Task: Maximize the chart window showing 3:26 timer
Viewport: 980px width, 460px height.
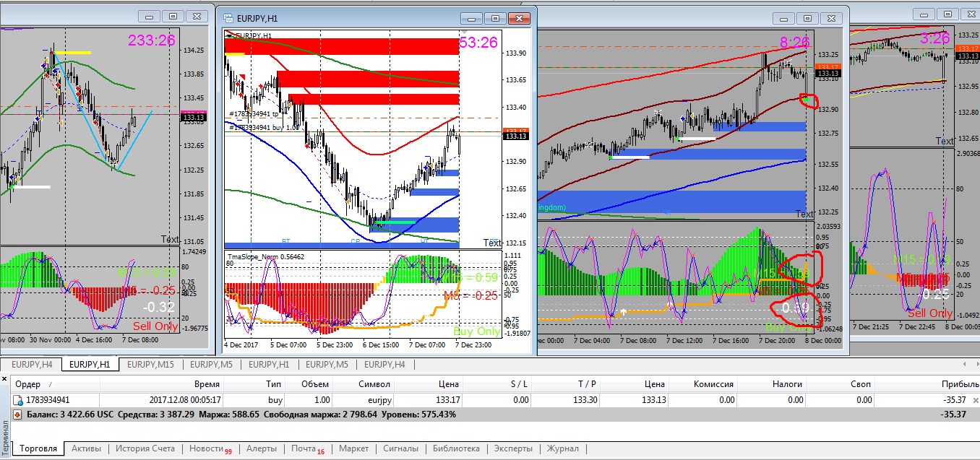Action: click(x=947, y=14)
